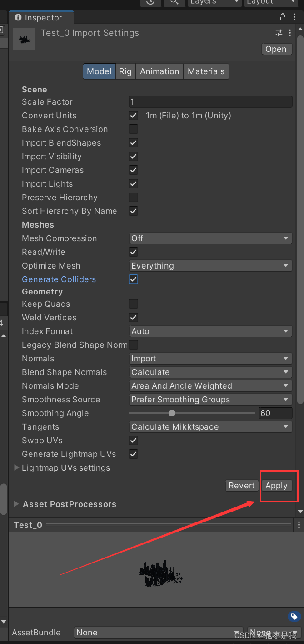The height and width of the screenshot is (644, 304).
Task: Open the Mesh Compression dropdown
Action: click(210, 238)
